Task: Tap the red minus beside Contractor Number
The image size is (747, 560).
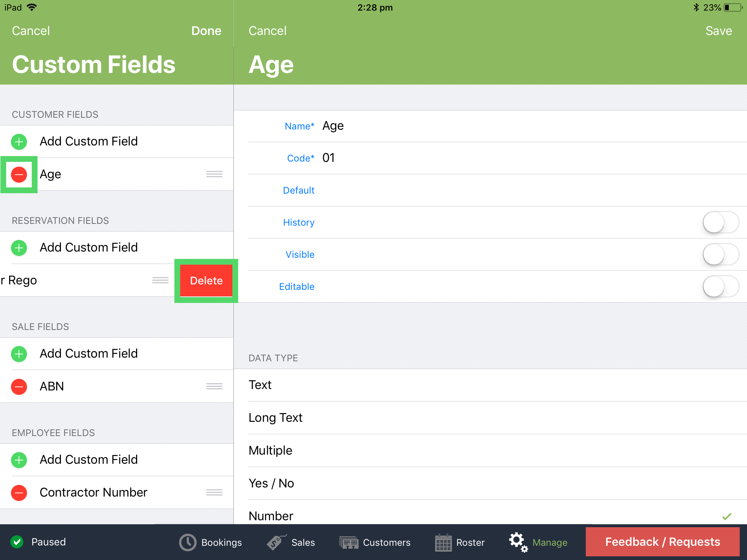Action: (19, 493)
